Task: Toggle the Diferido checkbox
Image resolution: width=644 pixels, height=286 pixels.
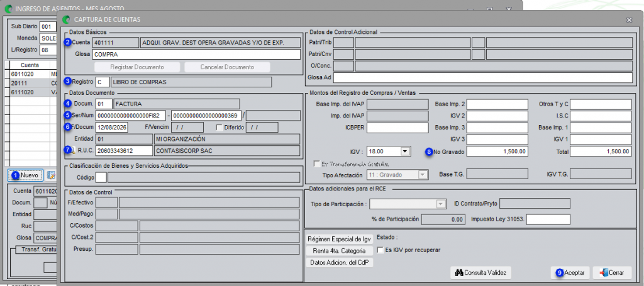Action: pos(219,128)
